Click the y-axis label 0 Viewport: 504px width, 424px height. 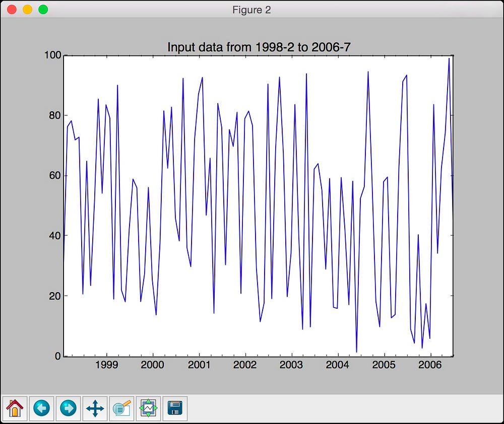58,356
